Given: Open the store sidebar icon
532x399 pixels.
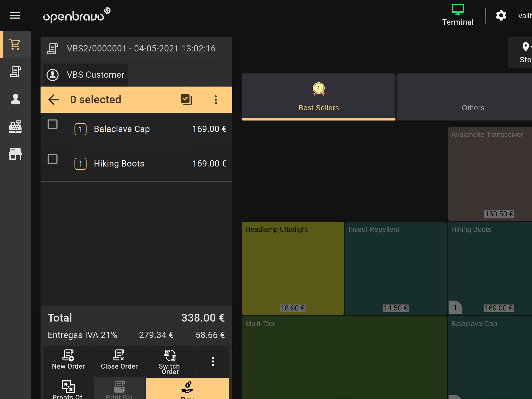Looking at the screenshot, I should (x=15, y=154).
